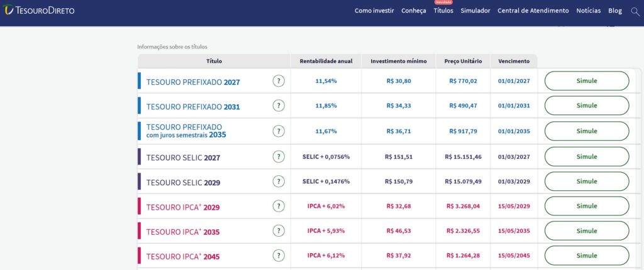Open Tesouro Selic 2029 title link

point(183,183)
